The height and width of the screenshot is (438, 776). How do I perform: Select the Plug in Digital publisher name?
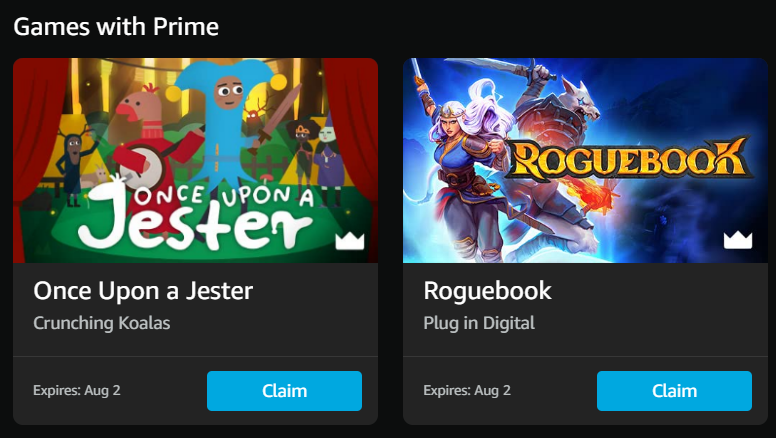(479, 323)
